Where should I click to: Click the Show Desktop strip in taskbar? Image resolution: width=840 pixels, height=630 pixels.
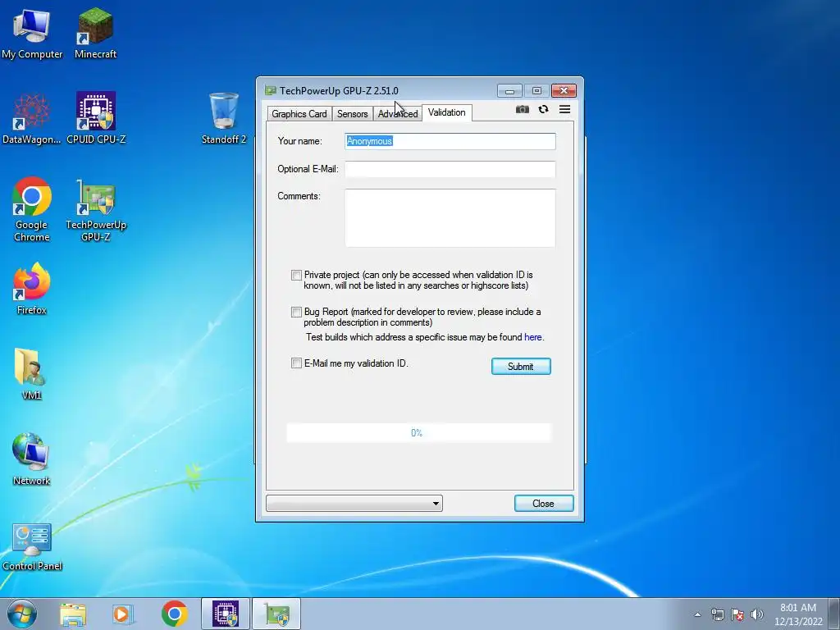click(x=834, y=614)
